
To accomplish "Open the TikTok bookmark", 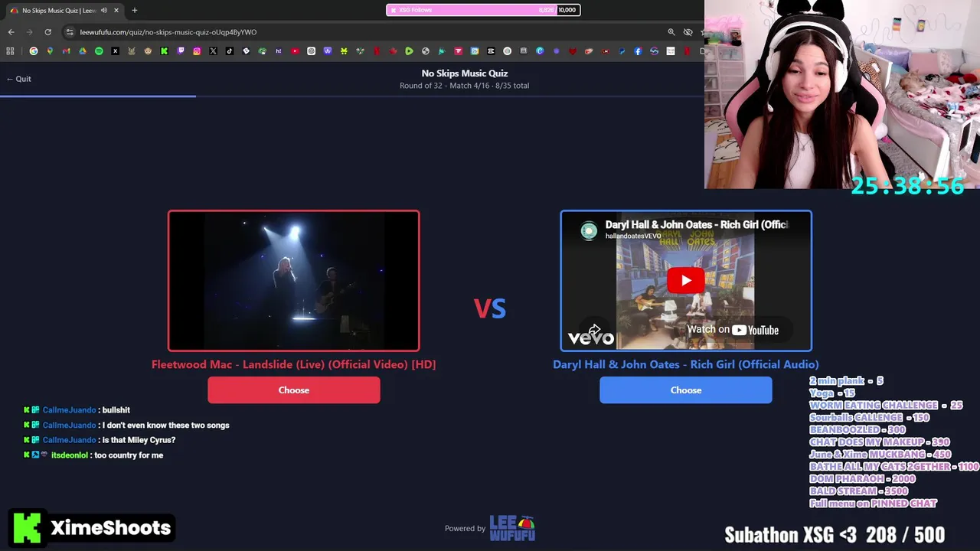I will (x=229, y=51).
